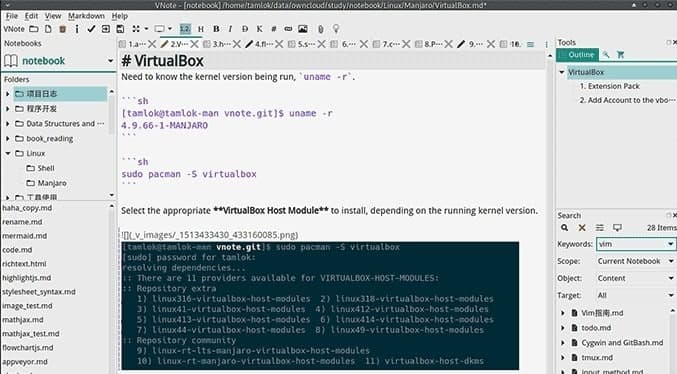Toggle section numbering 1.2. button
This screenshot has height=374, width=677.
point(185,29)
